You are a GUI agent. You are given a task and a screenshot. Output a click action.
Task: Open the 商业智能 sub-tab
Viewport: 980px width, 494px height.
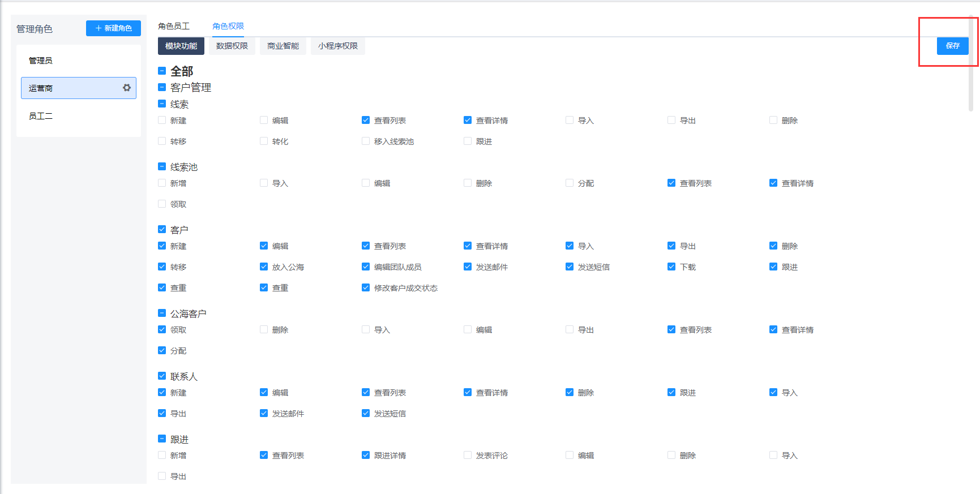coord(283,46)
